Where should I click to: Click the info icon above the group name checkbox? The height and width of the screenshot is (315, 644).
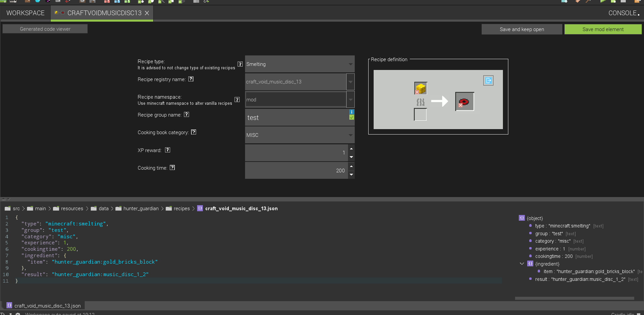pyautogui.click(x=352, y=112)
